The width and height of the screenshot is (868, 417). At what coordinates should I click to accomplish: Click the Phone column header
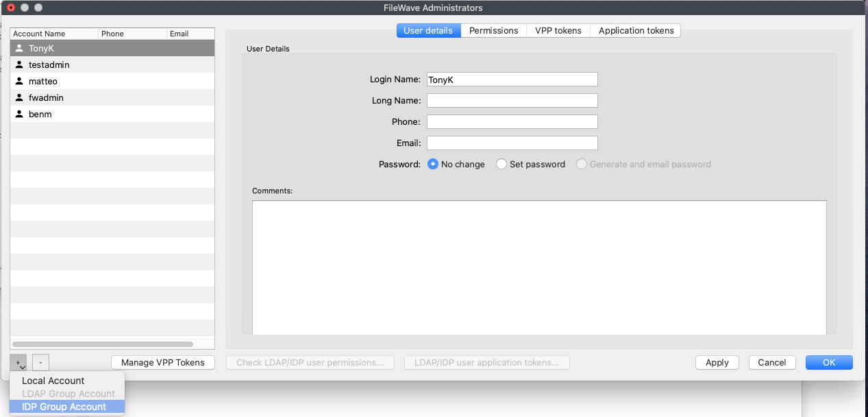pyautogui.click(x=133, y=34)
